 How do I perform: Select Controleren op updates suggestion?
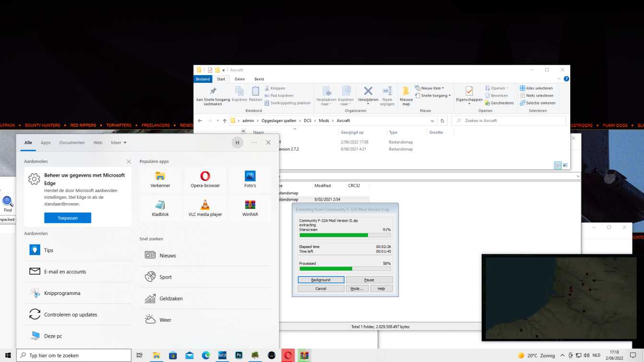tap(70, 315)
